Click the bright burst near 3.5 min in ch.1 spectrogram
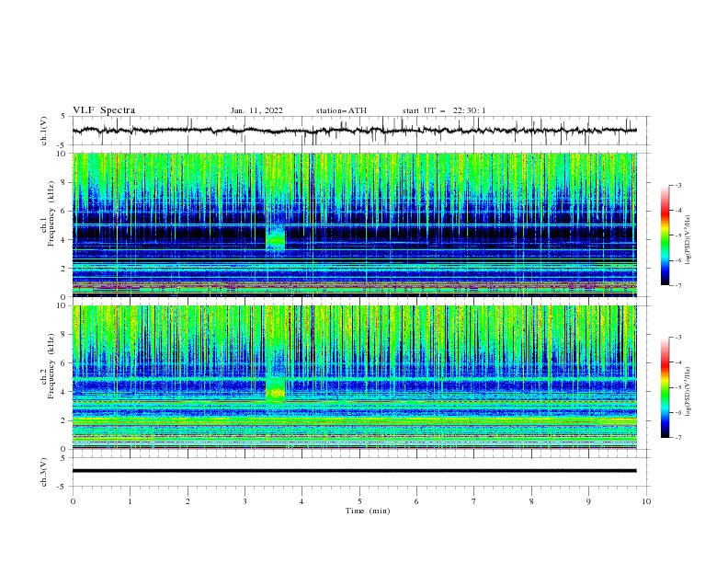This screenshot has height=563, width=728. click(276, 238)
